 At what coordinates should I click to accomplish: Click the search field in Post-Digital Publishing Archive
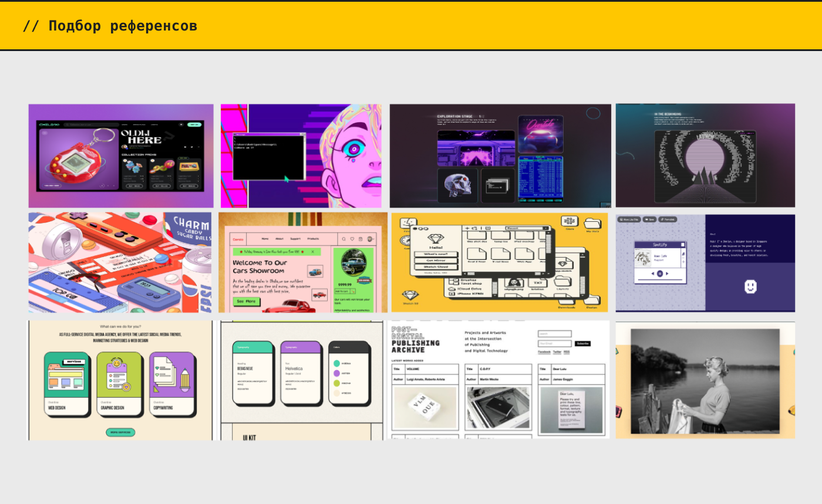[x=554, y=334]
